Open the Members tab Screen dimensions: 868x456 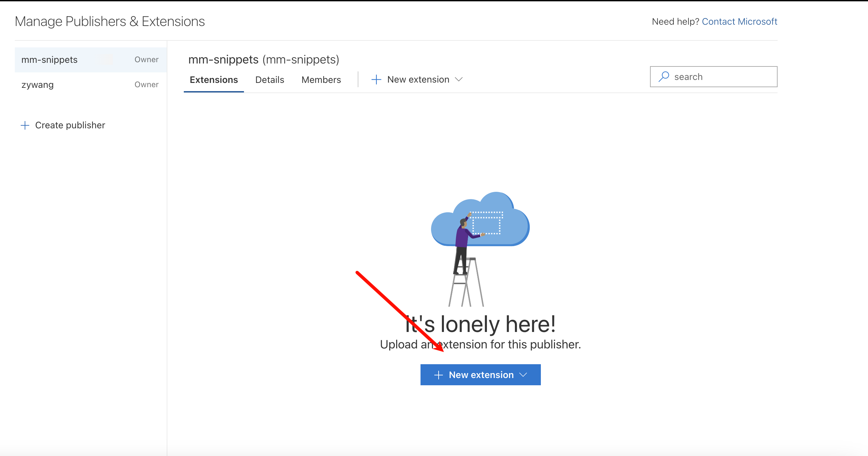tap(321, 80)
